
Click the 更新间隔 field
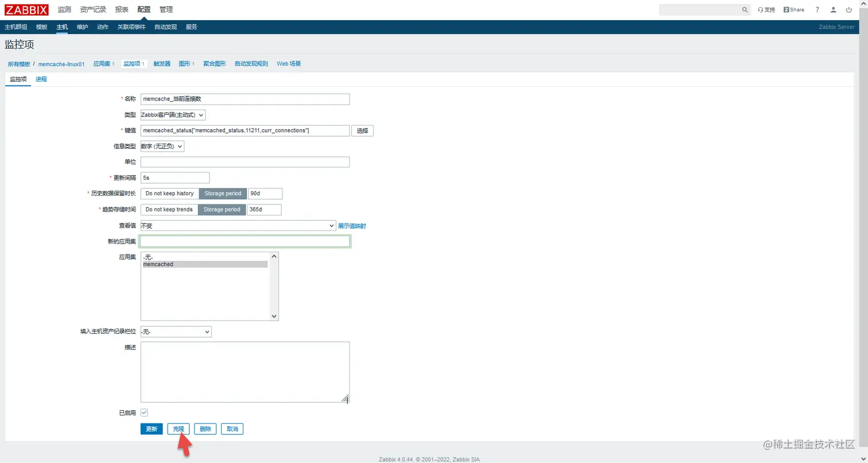pyautogui.click(x=175, y=178)
